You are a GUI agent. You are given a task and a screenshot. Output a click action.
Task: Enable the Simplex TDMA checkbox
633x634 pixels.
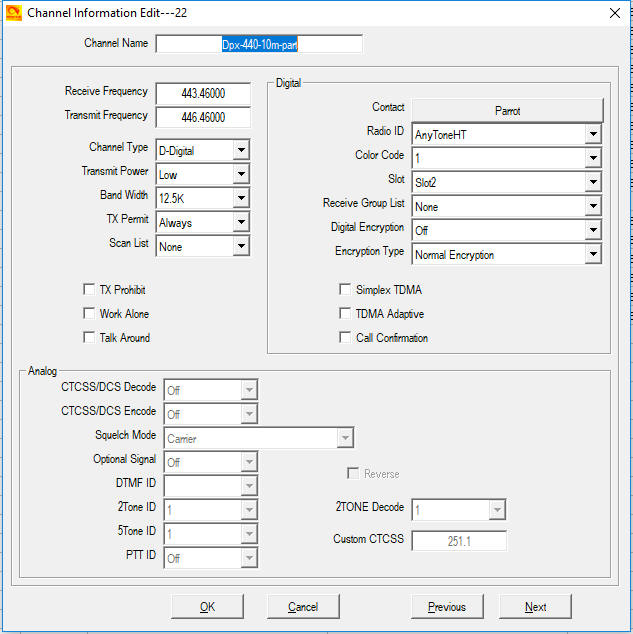click(x=346, y=290)
